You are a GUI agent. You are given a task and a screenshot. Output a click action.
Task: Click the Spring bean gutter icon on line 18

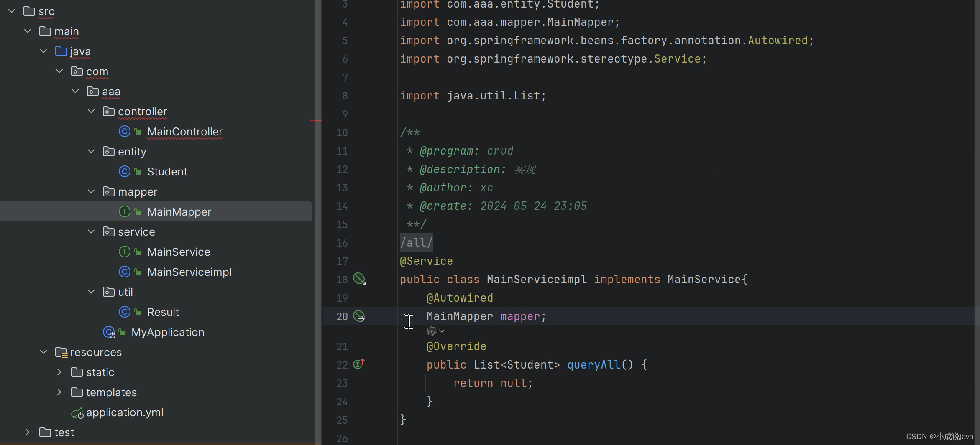[x=359, y=279]
